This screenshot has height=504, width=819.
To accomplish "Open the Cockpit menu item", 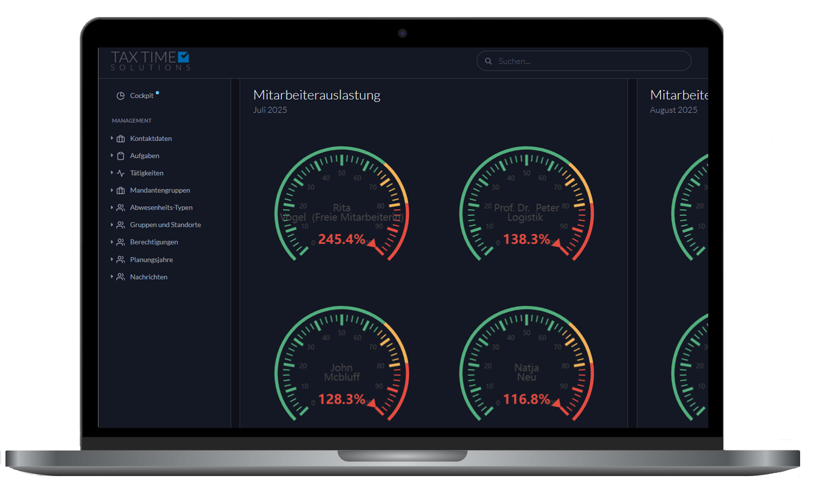I will point(142,96).
